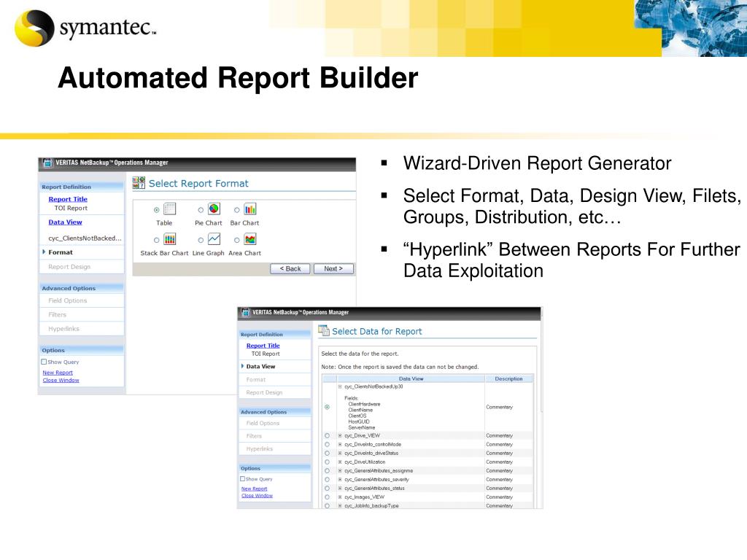
Task: Click New Report link in Report Format window
Action: click(58, 373)
